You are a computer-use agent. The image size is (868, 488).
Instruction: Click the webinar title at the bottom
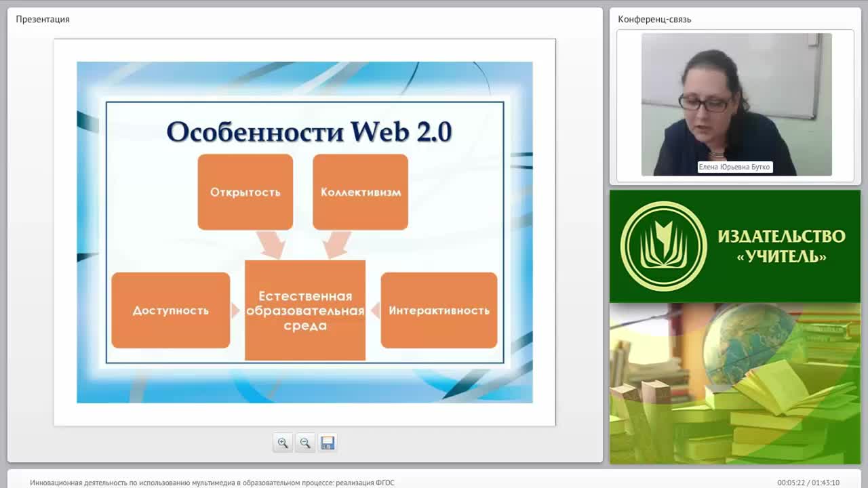coord(212,483)
